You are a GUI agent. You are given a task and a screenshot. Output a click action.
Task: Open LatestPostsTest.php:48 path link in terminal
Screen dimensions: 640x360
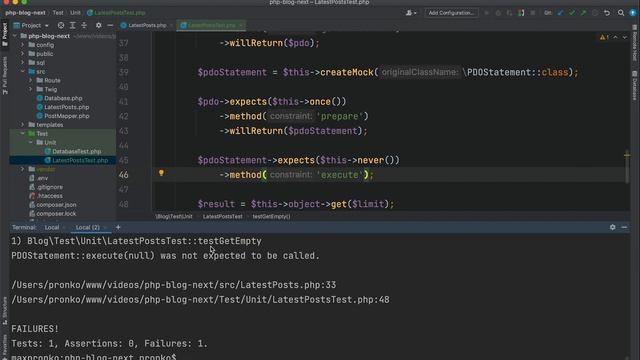pos(200,300)
